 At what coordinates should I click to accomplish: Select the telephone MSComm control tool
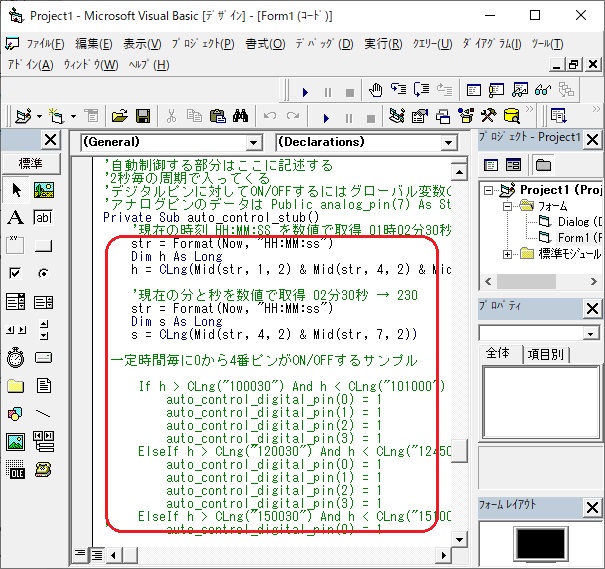(x=44, y=469)
